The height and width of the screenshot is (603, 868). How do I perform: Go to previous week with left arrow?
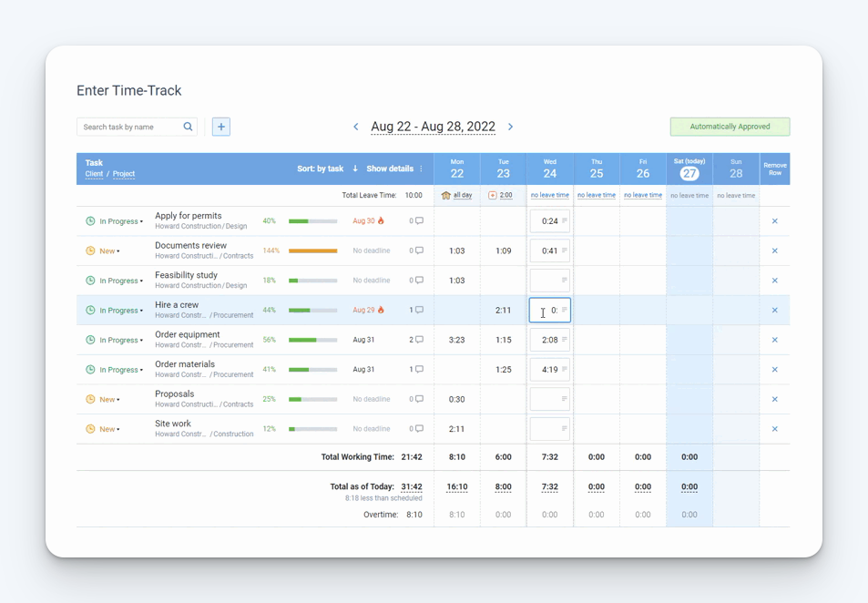(356, 127)
